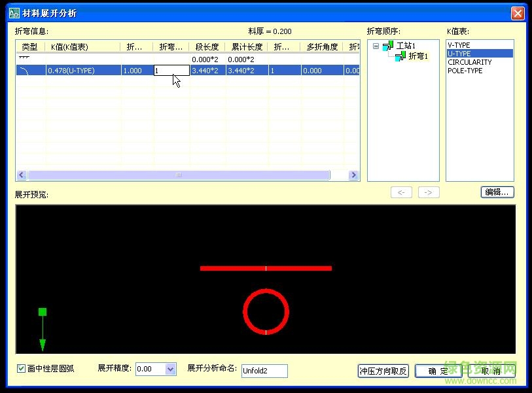Viewport: 532px width, 393px height.
Task: Click the 折弯1 bend icon in the tree
Action: point(399,56)
